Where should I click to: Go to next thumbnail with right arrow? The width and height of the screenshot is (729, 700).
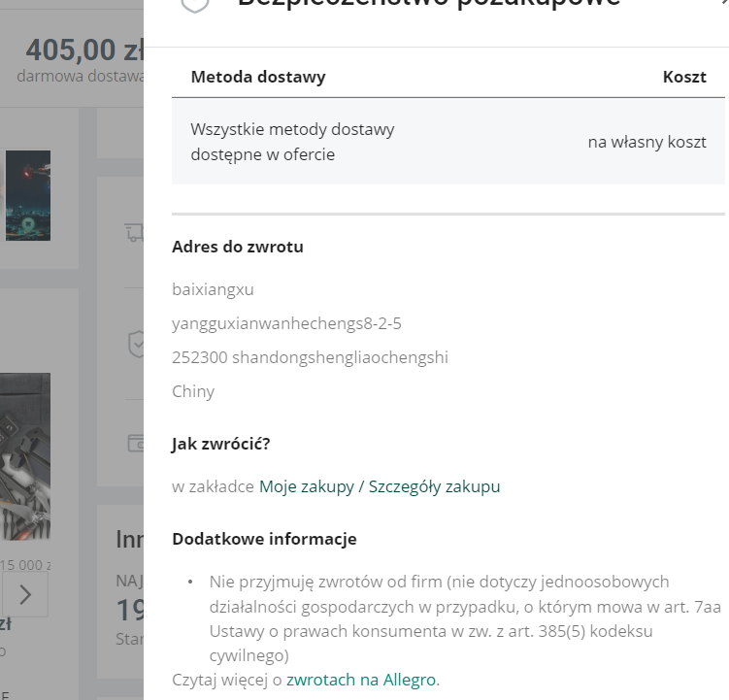pos(25,594)
